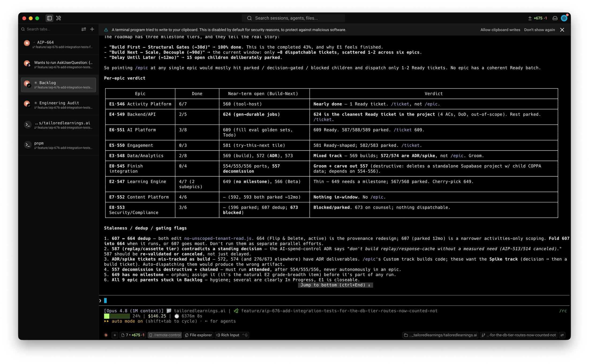Click the AskUserQuestion agent avatar icon
The height and width of the screenshot is (364, 589).
(27, 63)
